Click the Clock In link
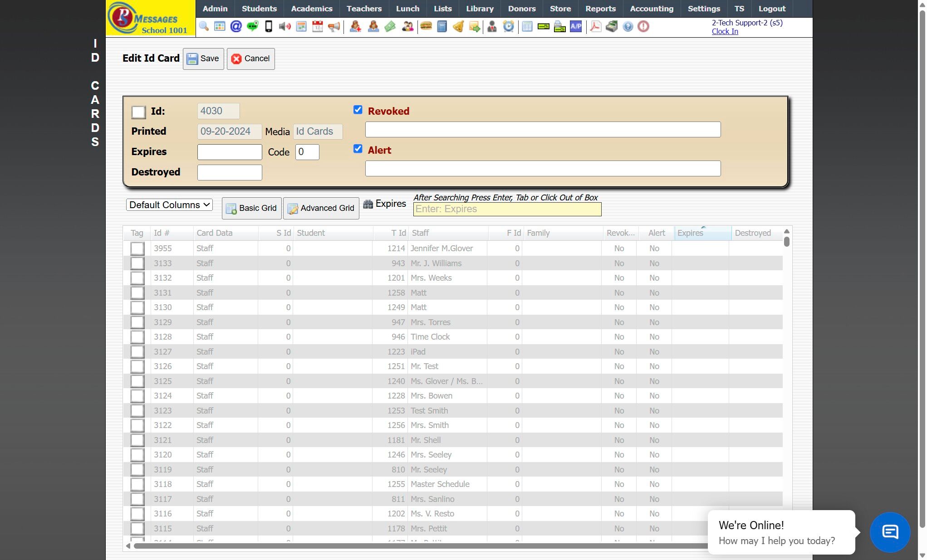 pos(725,31)
